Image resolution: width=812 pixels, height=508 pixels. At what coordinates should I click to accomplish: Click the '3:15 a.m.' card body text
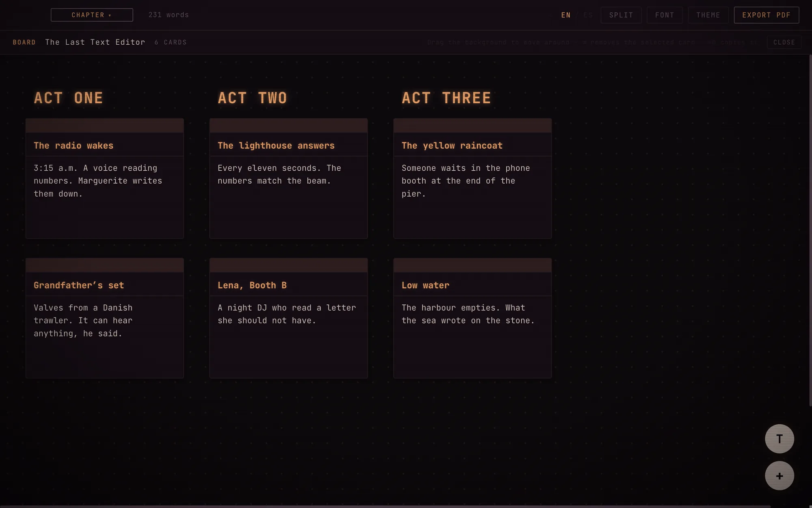coord(98,181)
